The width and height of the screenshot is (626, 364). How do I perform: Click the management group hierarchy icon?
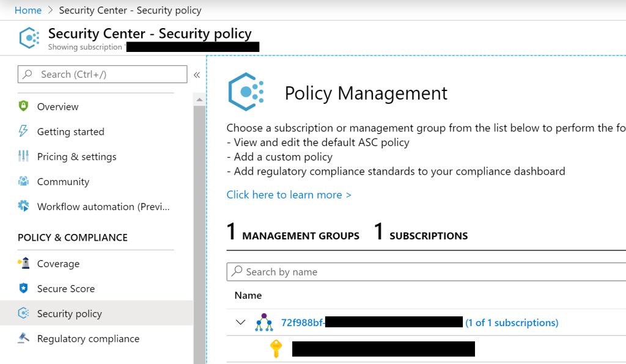click(264, 322)
